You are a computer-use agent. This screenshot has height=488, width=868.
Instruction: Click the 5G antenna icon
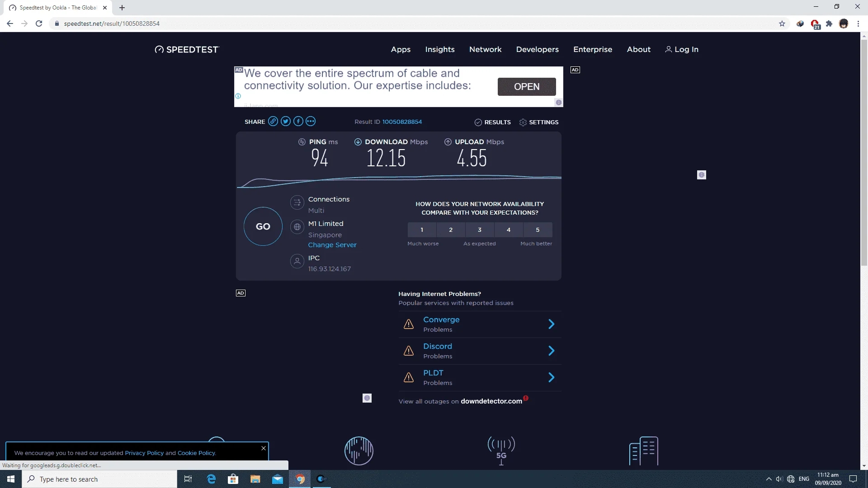click(x=501, y=450)
